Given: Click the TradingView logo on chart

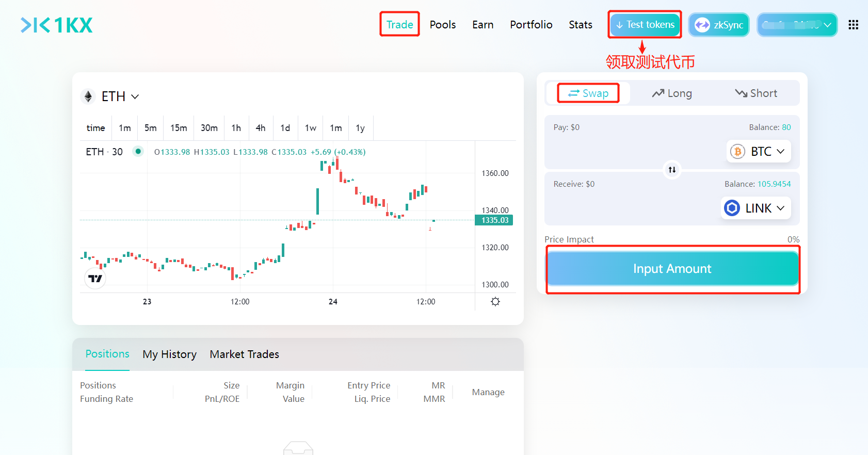Looking at the screenshot, I should pos(95,279).
